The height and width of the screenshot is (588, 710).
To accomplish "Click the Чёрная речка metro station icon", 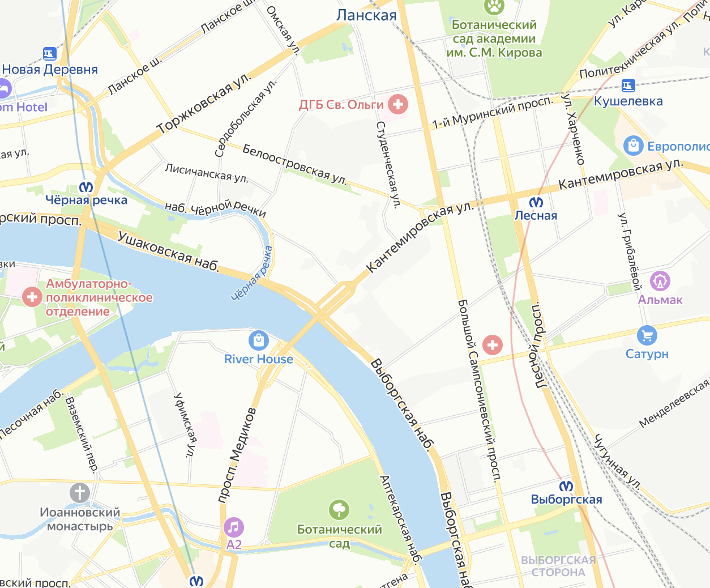I will 86,188.
